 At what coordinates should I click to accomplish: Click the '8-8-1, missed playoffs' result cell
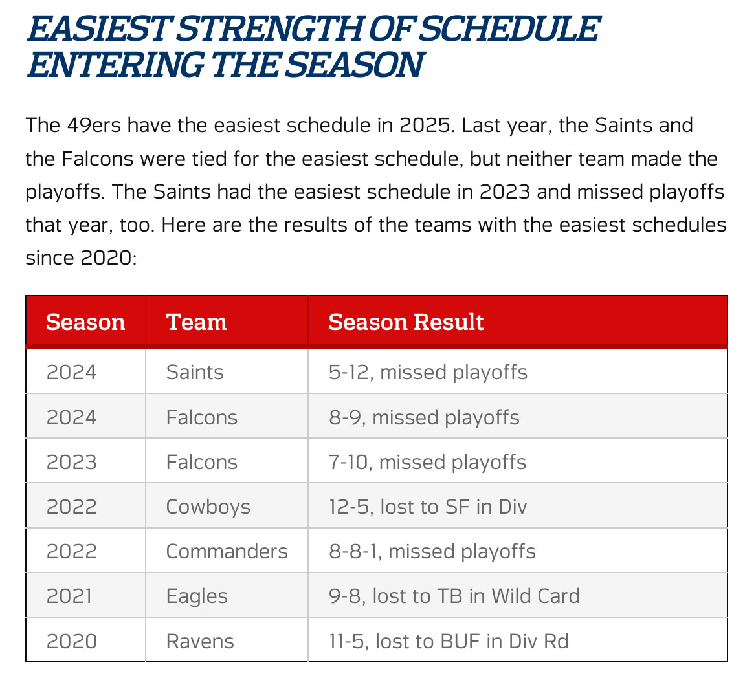pyautogui.click(x=432, y=551)
